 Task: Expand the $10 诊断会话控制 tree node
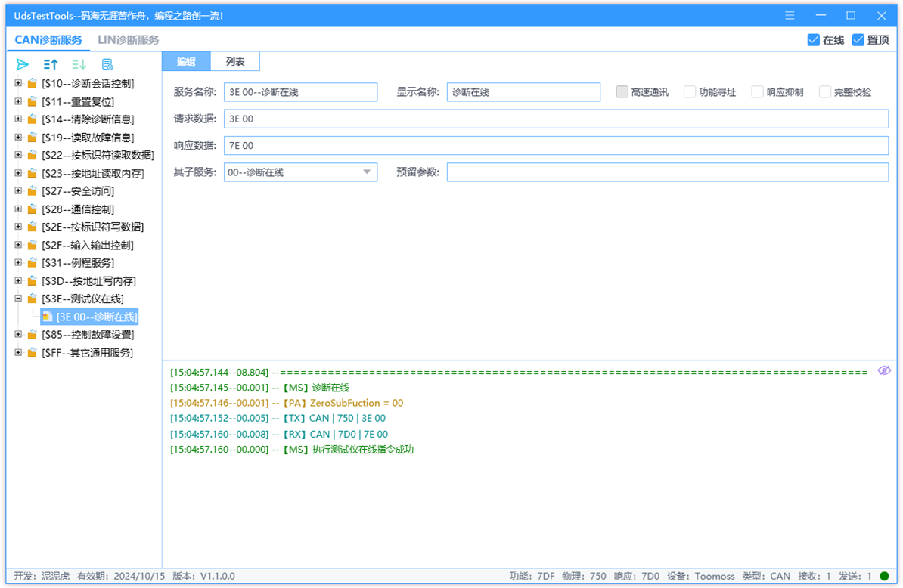(18, 83)
